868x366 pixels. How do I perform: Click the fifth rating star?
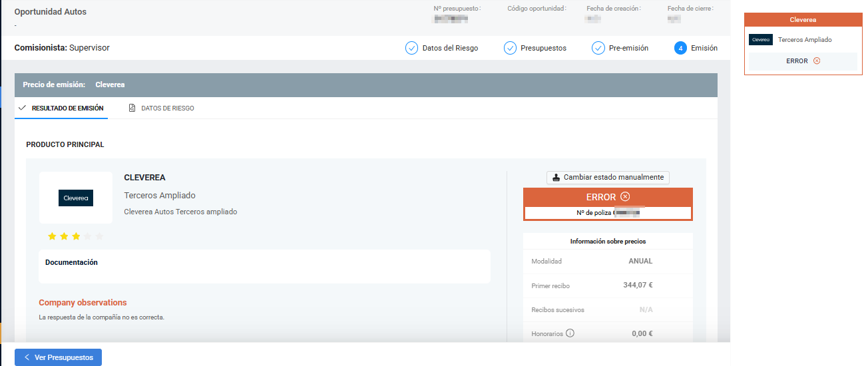coord(99,236)
